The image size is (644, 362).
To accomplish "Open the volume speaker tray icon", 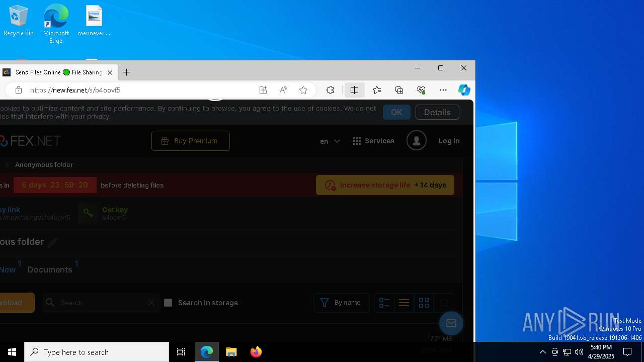I will 579,352.
